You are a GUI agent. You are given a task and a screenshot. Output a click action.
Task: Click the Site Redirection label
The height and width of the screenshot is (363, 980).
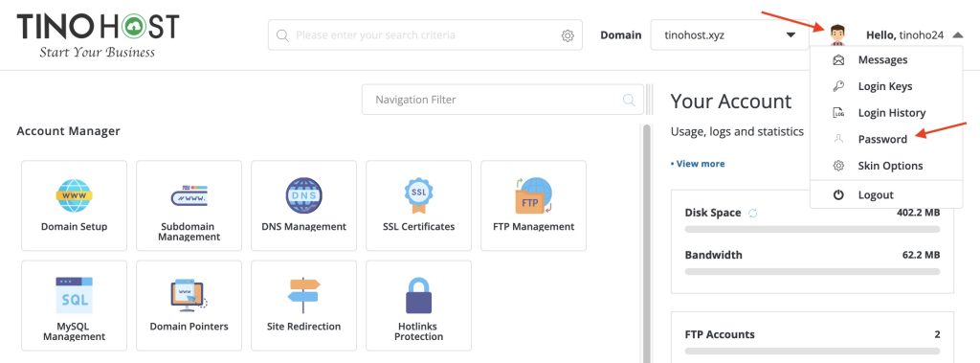(x=303, y=326)
